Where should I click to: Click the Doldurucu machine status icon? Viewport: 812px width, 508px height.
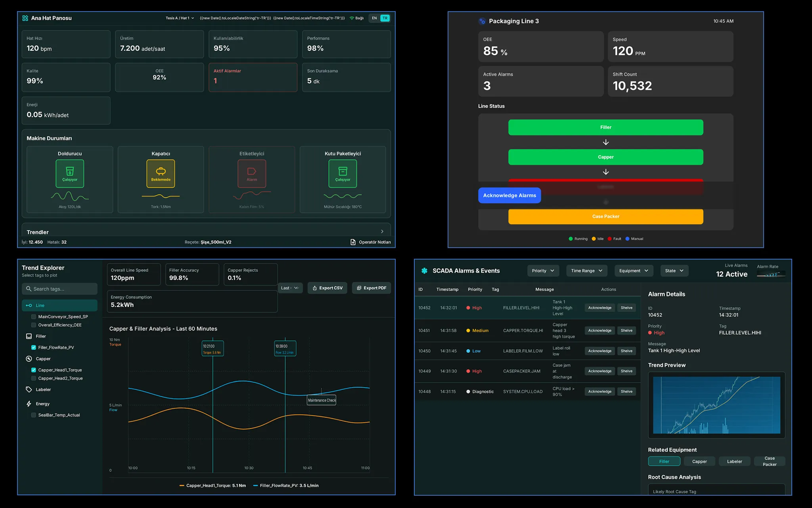tap(69, 173)
